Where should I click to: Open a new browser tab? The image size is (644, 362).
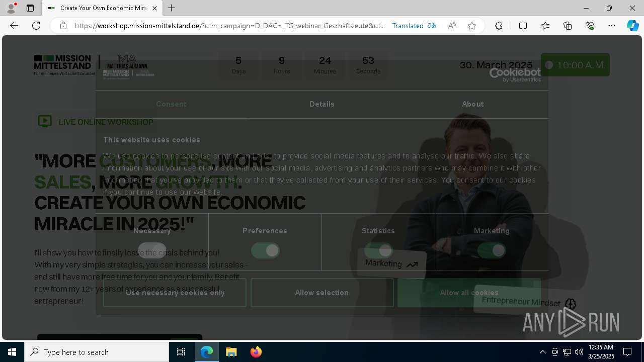[x=172, y=8]
